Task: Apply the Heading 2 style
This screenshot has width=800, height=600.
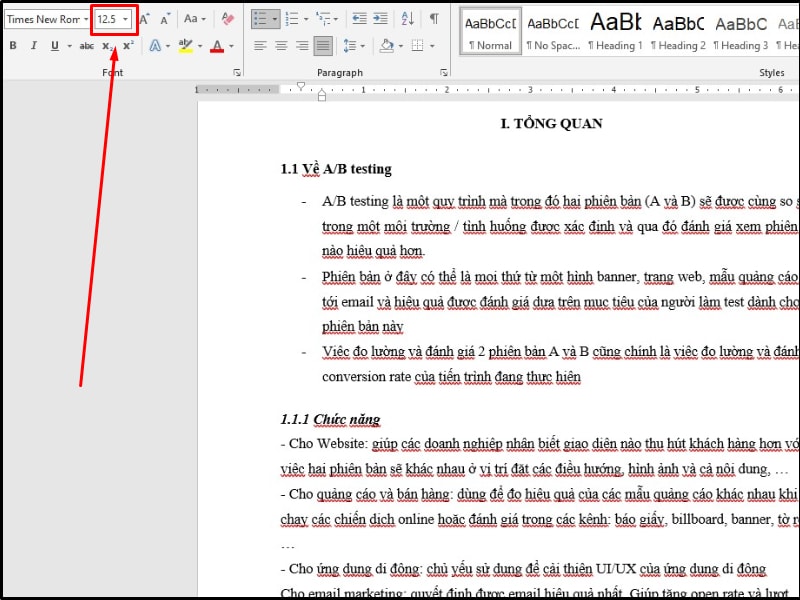Action: tap(678, 32)
